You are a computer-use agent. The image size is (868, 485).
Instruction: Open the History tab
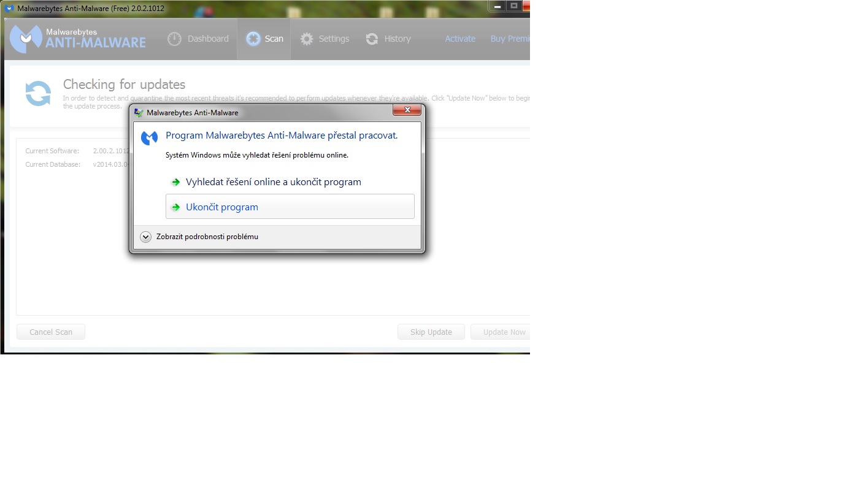point(388,39)
